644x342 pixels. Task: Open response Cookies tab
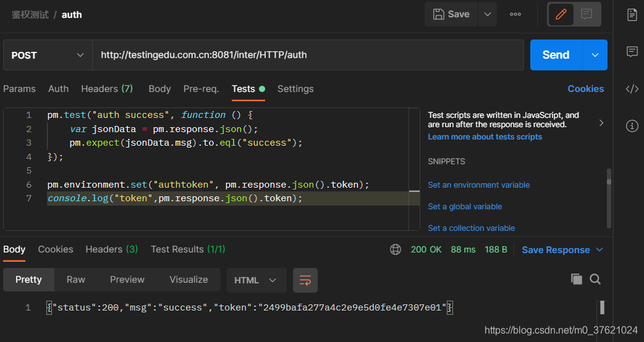pos(56,249)
